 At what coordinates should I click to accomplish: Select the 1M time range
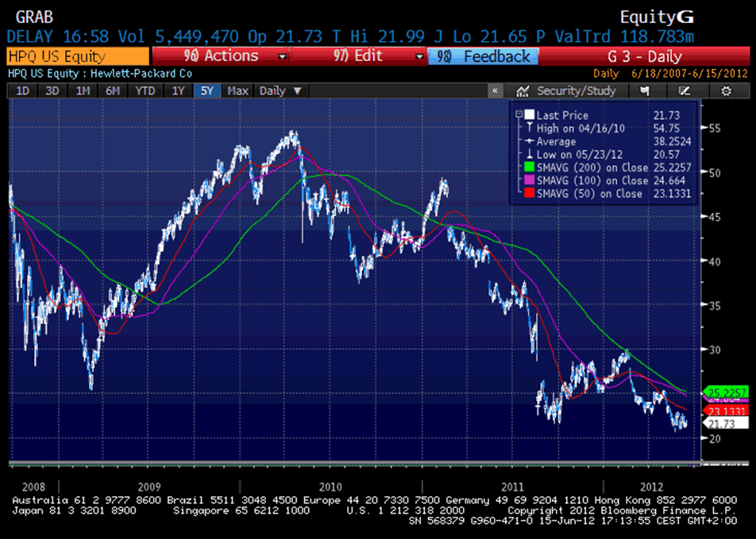[83, 90]
